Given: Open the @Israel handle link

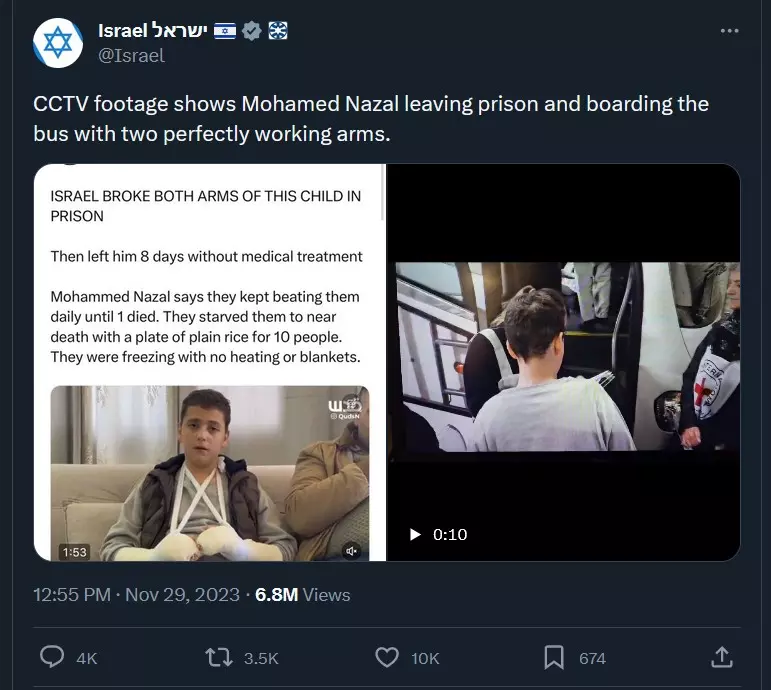Looking at the screenshot, I should [x=131, y=55].
